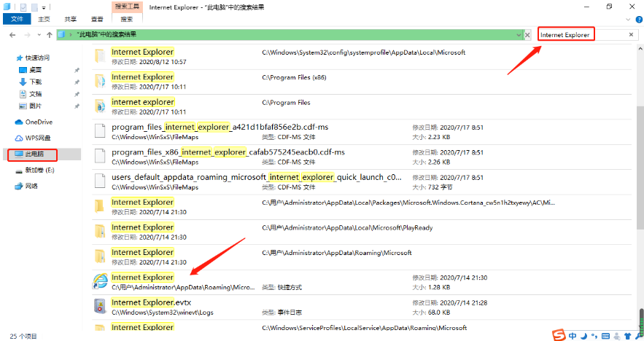This screenshot has height=341, width=644.
Task: Switch to the 共享 ribbon tab
Action: pos(70,19)
